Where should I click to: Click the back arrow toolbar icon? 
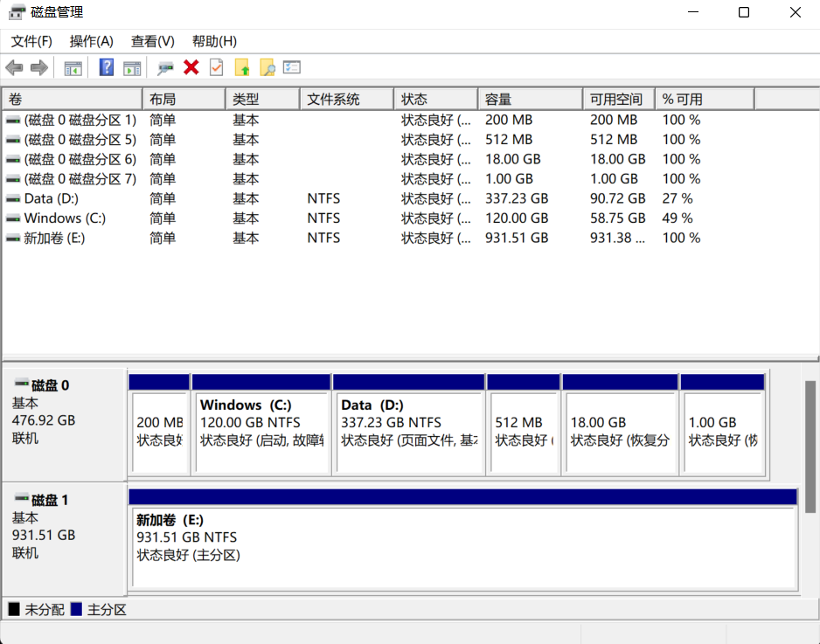click(x=14, y=67)
